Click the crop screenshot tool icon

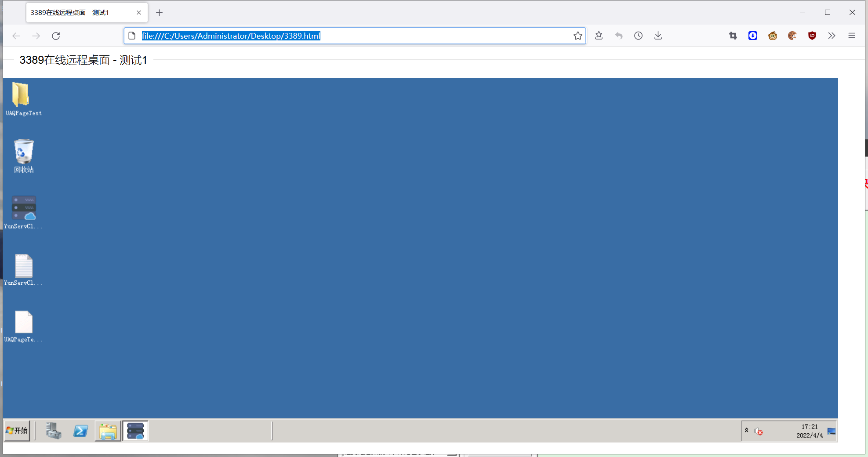click(733, 36)
